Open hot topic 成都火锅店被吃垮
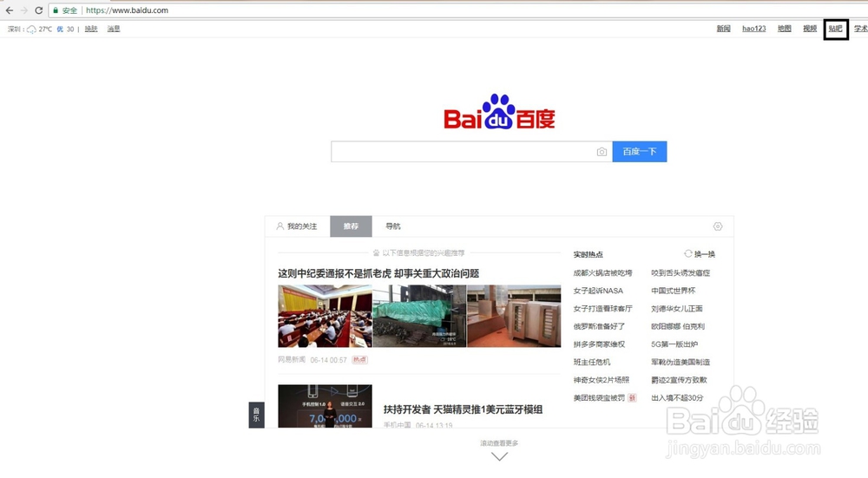Viewport: 868px width, 478px height. click(x=603, y=272)
